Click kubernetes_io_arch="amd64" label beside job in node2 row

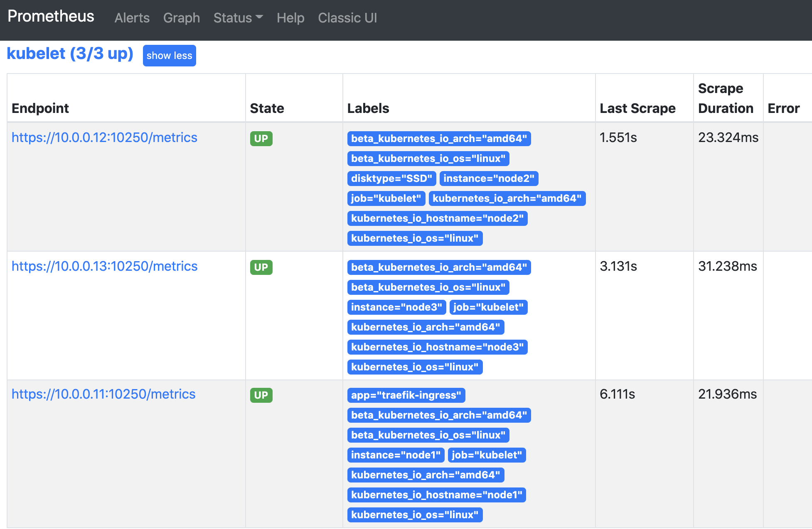[x=507, y=198]
